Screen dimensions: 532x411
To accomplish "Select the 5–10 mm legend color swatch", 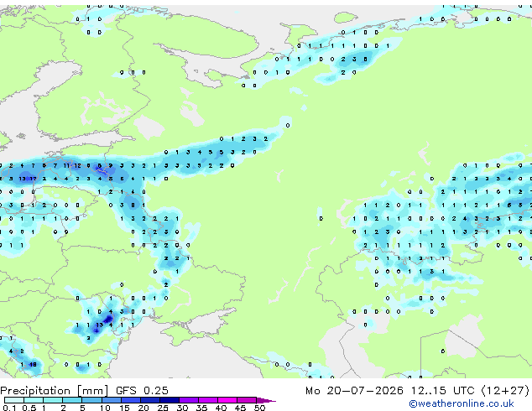I will tap(91, 400).
